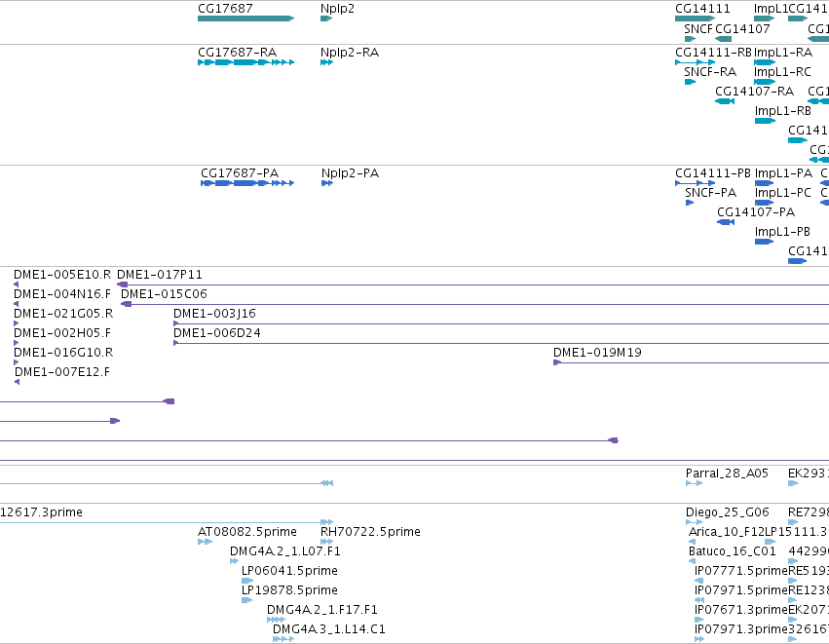Select the Parral_28_A05 EST label

727,474
